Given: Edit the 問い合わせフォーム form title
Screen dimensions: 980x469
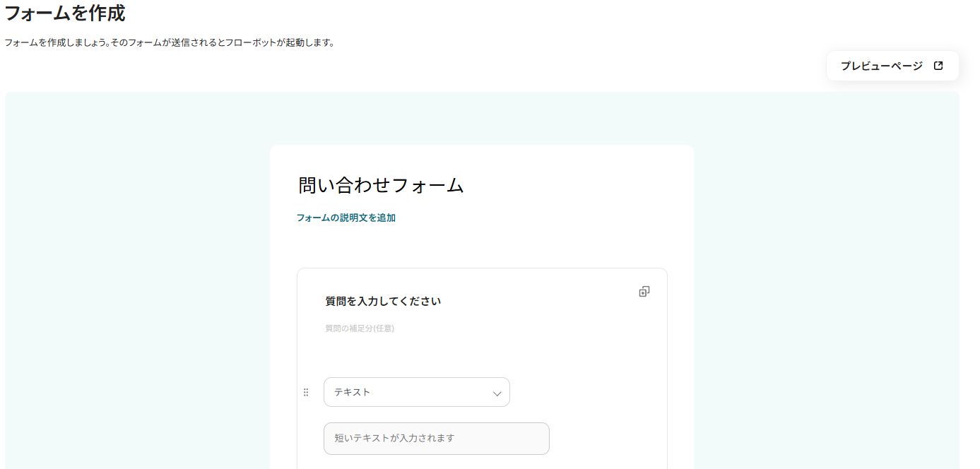Looking at the screenshot, I should point(381,185).
